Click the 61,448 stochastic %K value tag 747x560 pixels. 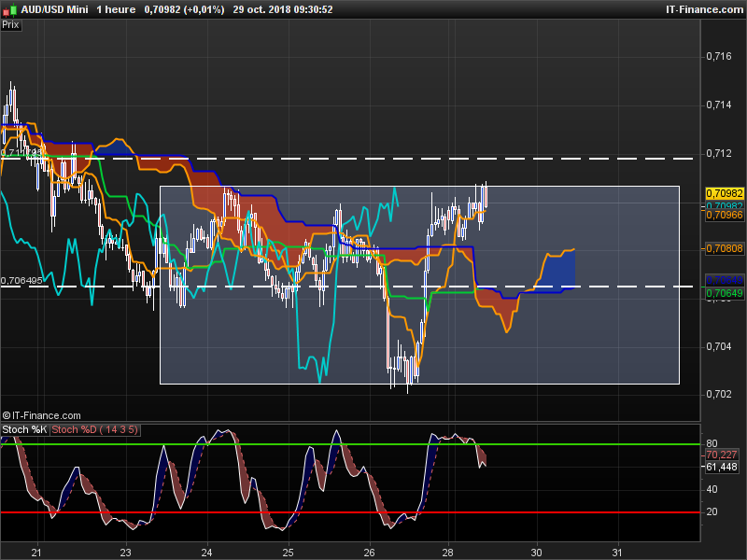point(722,468)
